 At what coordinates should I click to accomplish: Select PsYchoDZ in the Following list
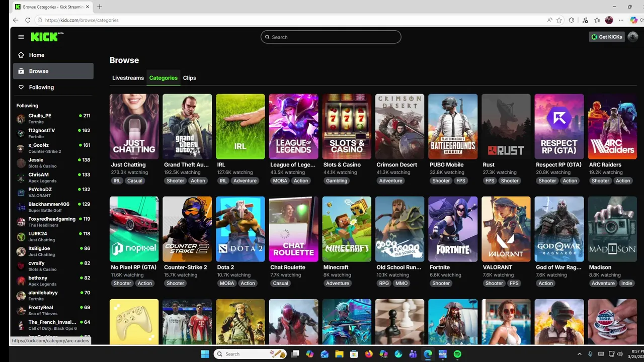[x=53, y=193]
